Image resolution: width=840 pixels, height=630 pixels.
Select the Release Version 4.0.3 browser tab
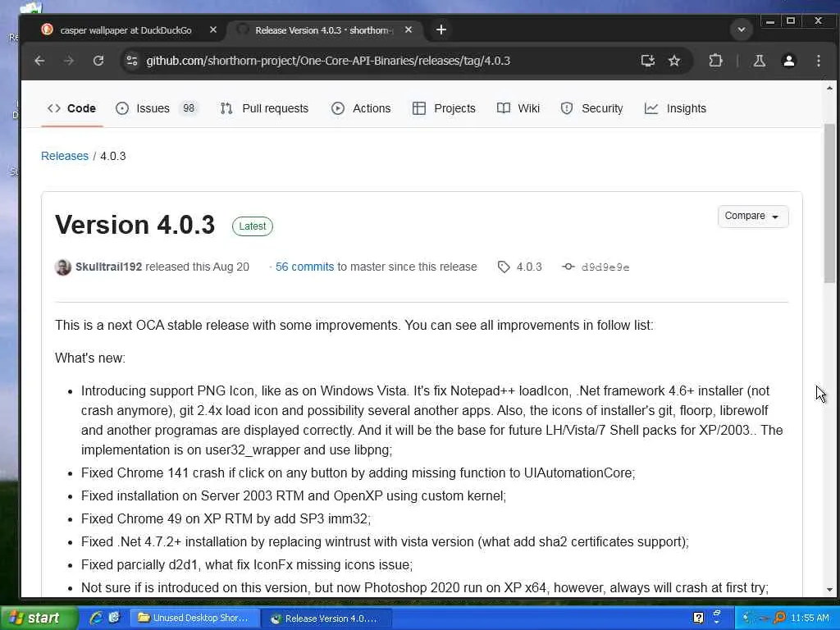click(x=323, y=30)
